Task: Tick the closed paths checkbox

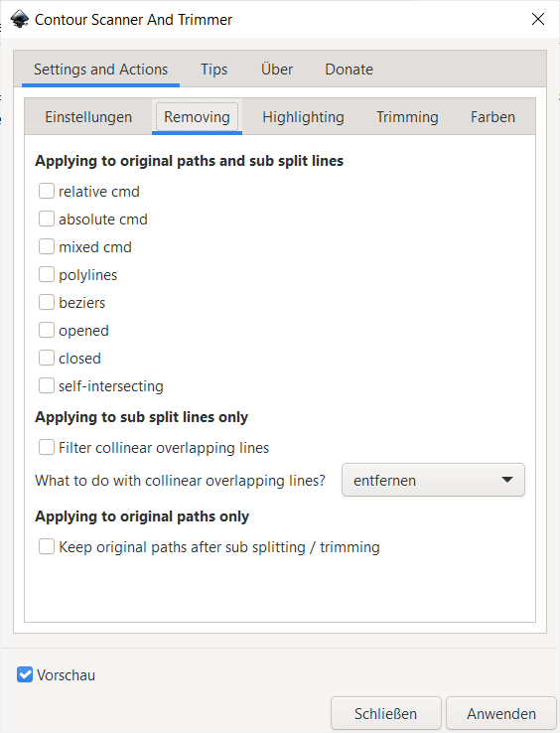Action: click(47, 359)
